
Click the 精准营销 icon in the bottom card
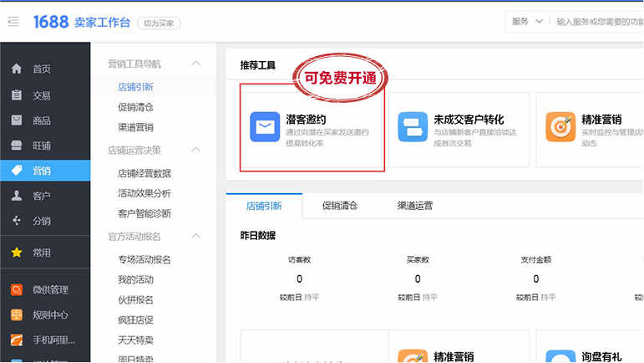pos(413,356)
